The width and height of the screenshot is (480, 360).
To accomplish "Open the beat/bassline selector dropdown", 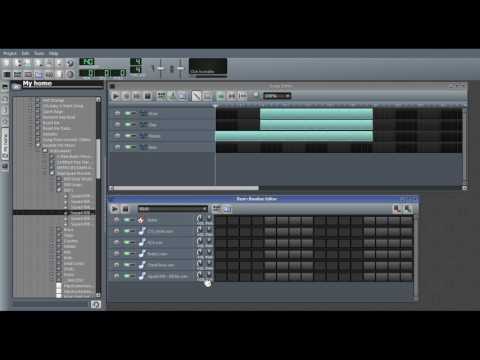I will coord(173,209).
